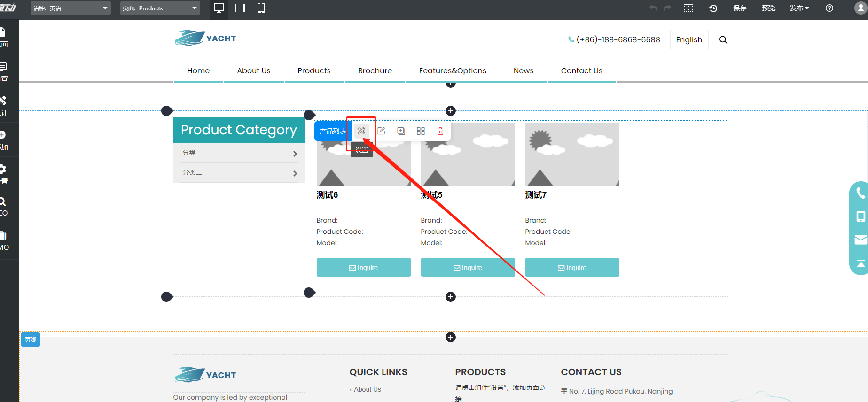The image size is (868, 402).
Task: Open settings for the product list component
Action: pos(361,131)
